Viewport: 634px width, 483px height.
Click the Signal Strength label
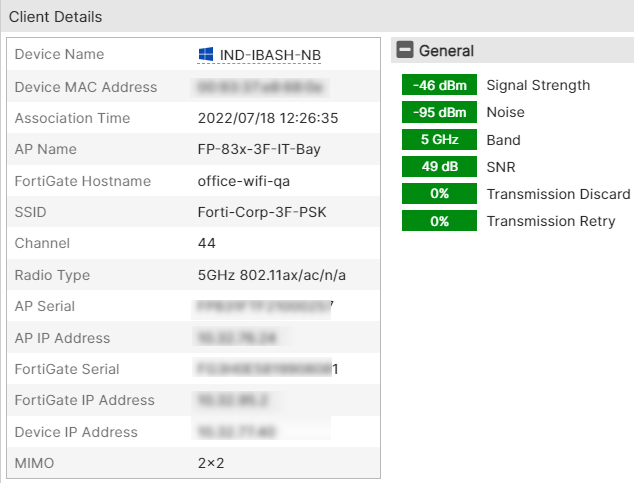[x=538, y=85]
